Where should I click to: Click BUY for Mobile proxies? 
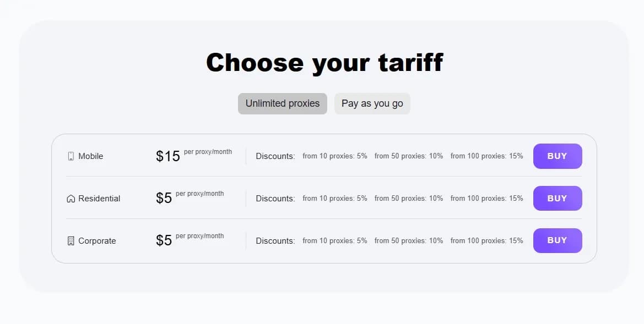coord(557,156)
